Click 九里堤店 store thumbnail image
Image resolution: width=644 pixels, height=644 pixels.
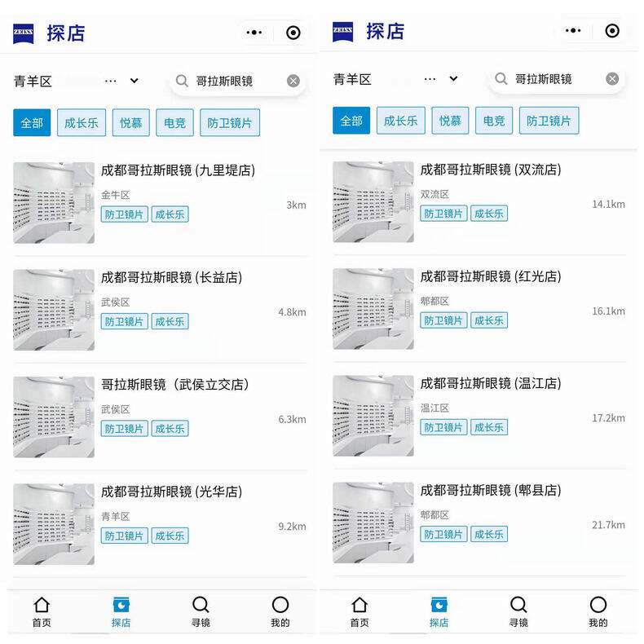pos(54,203)
